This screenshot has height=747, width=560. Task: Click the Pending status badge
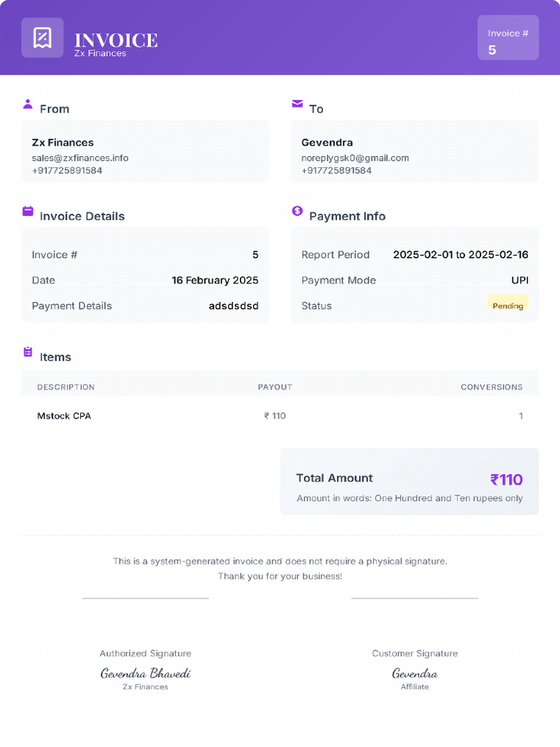(507, 306)
